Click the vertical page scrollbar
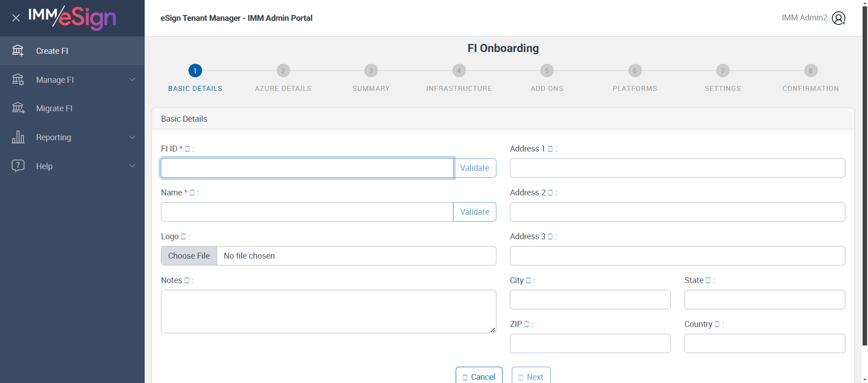This screenshot has width=868, height=383. [865, 181]
